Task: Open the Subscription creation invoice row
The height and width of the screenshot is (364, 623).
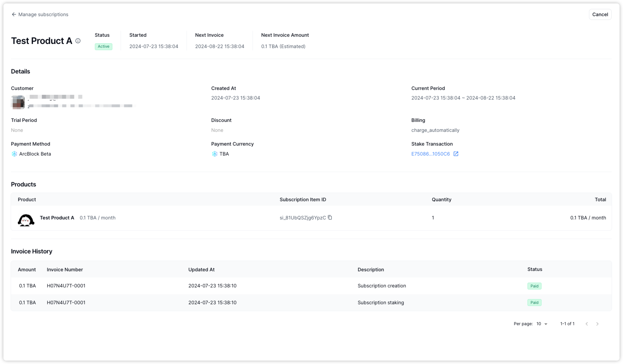Action: 381,286
